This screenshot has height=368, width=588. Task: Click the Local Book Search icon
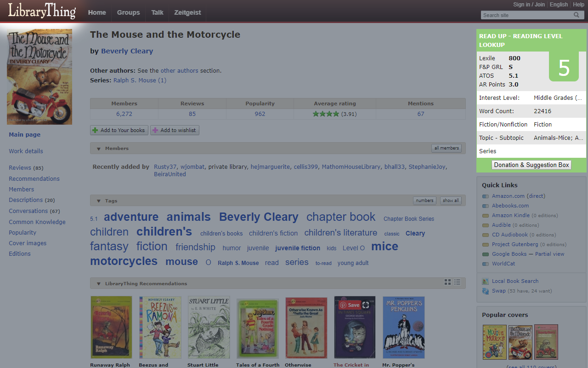click(486, 282)
